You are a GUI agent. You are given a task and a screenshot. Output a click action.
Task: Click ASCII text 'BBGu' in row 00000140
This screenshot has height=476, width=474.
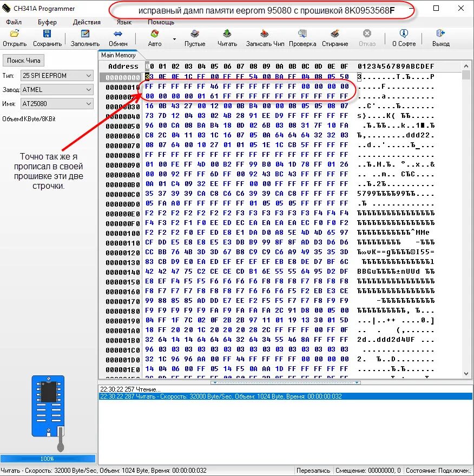pos(367,272)
